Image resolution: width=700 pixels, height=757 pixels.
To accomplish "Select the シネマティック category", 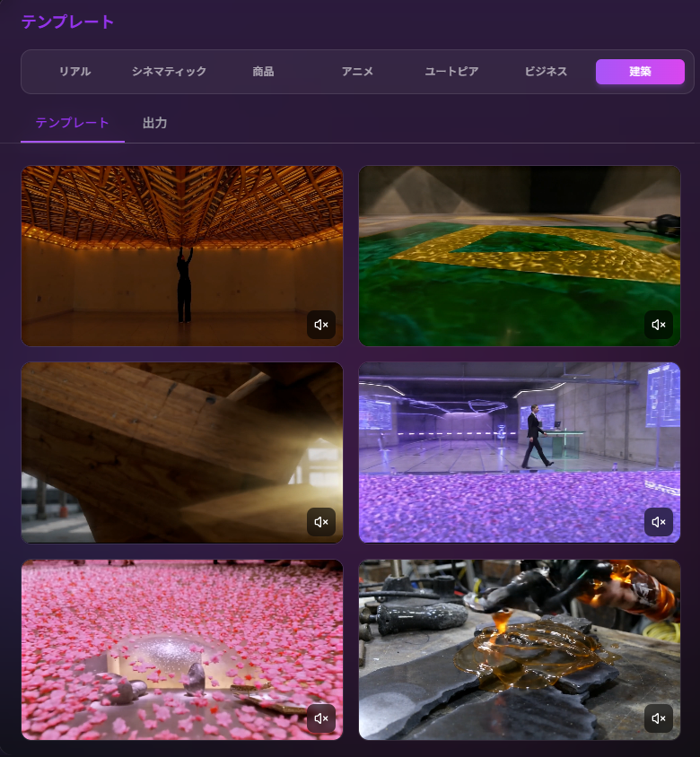I will point(169,72).
